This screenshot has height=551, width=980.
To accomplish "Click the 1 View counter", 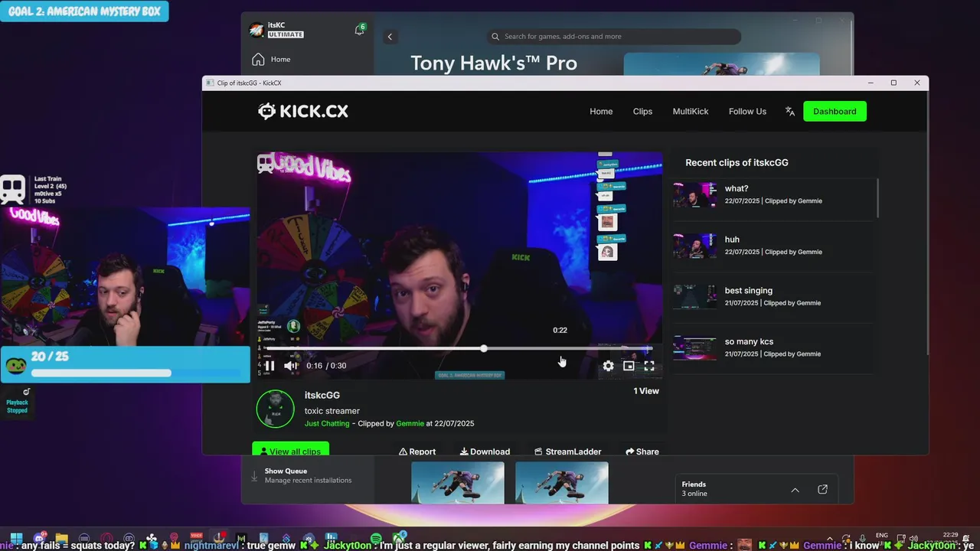I will pyautogui.click(x=646, y=391).
